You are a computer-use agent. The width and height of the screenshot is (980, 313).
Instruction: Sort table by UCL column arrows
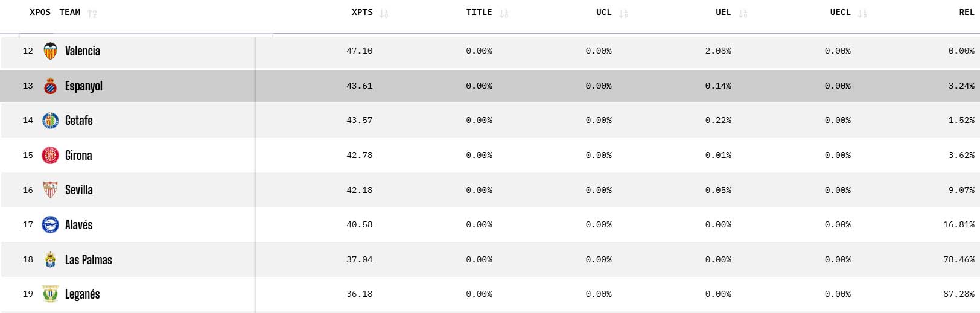point(623,13)
